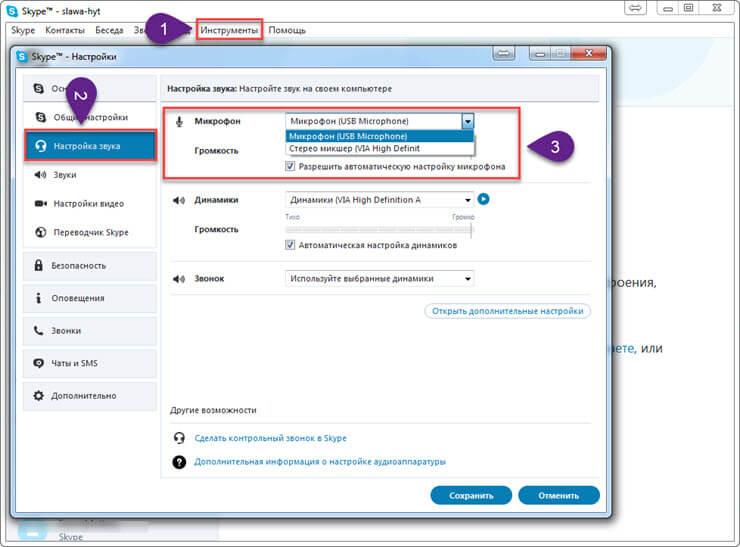The width and height of the screenshot is (740, 547).
Task: Click headset icon next to контрольный звонок link
Action: [x=179, y=438]
